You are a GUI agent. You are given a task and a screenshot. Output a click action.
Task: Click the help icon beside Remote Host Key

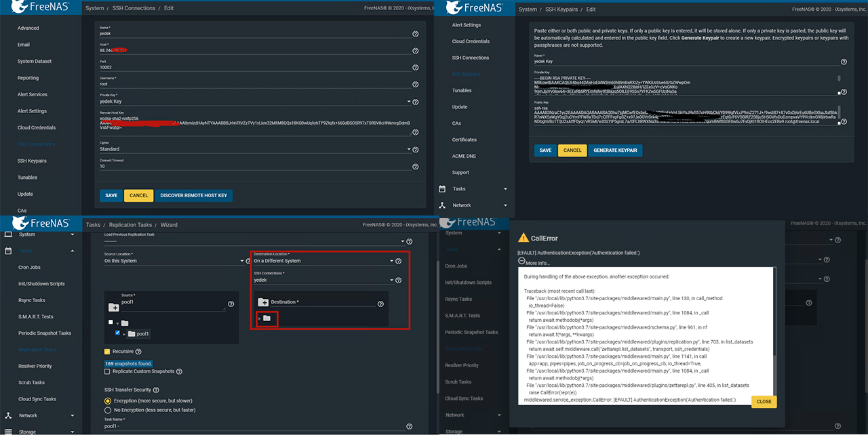(x=415, y=132)
